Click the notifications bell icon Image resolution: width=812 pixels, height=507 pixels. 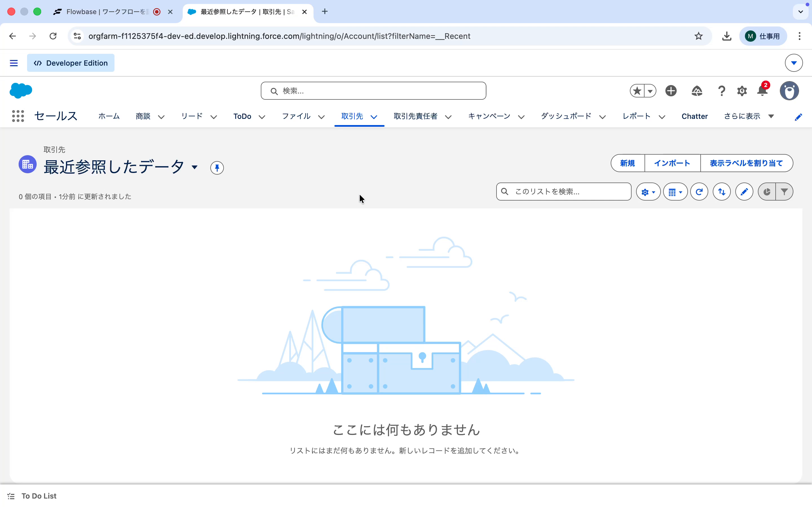762,91
